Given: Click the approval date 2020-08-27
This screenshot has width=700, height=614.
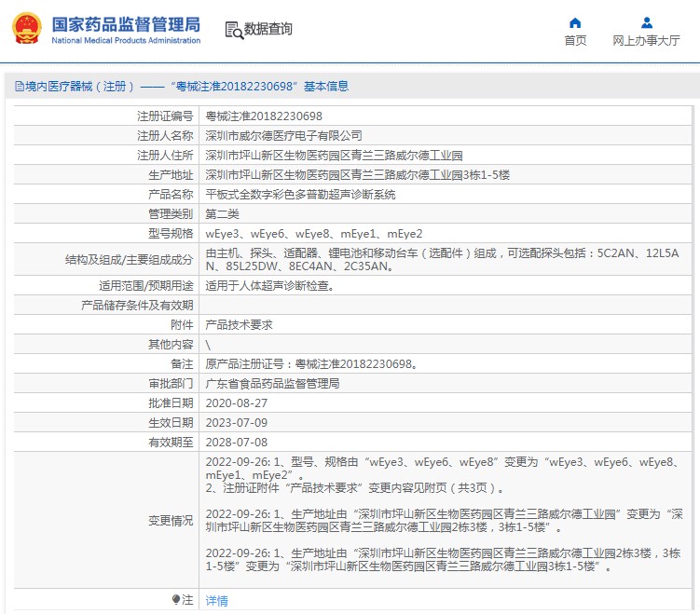Looking at the screenshot, I should coord(236,403).
